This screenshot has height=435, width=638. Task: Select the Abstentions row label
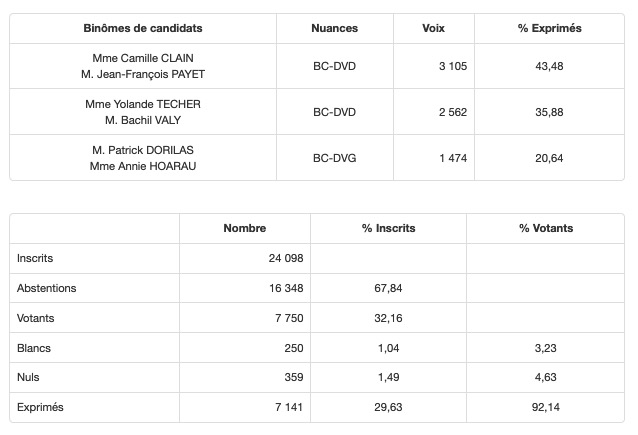47,288
